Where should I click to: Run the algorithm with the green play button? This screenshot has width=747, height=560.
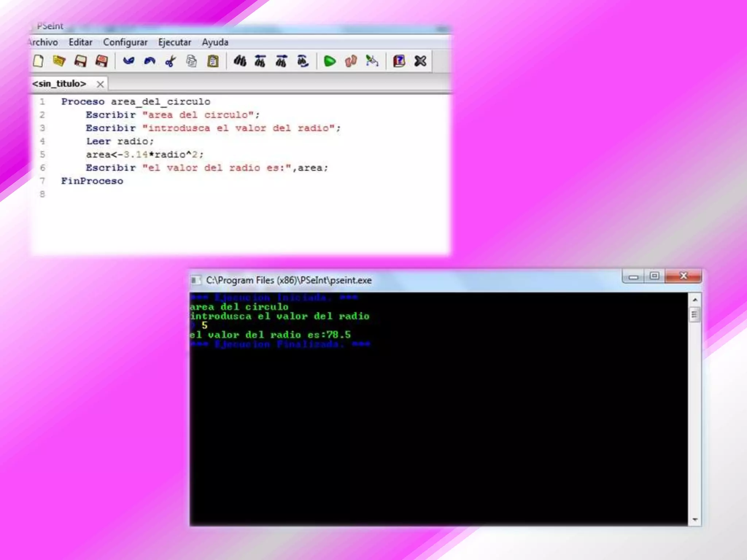(330, 61)
